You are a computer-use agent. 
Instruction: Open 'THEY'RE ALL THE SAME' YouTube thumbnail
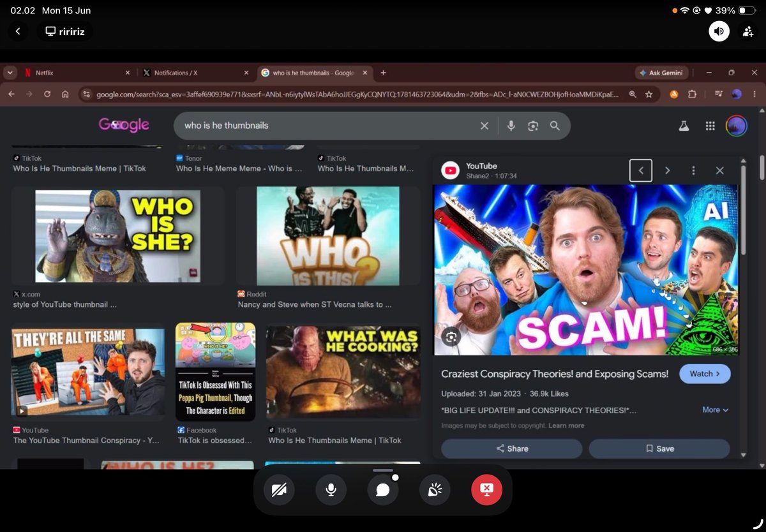(x=88, y=372)
